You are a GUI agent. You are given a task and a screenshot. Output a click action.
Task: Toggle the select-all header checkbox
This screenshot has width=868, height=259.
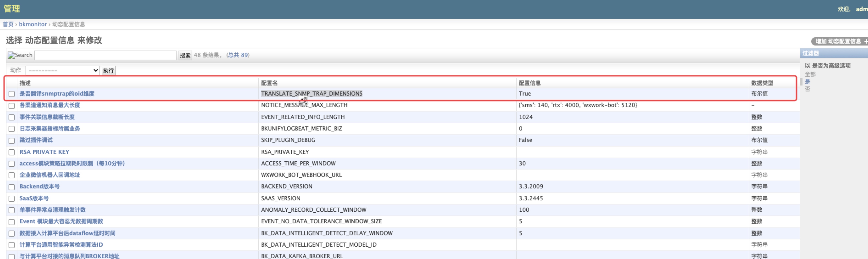pyautogui.click(x=12, y=83)
